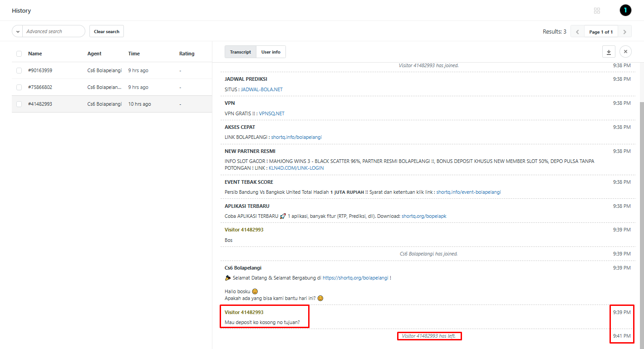644x349 pixels.
Task: Open the JADWAL-BOLA.NET link
Action: pos(262,89)
